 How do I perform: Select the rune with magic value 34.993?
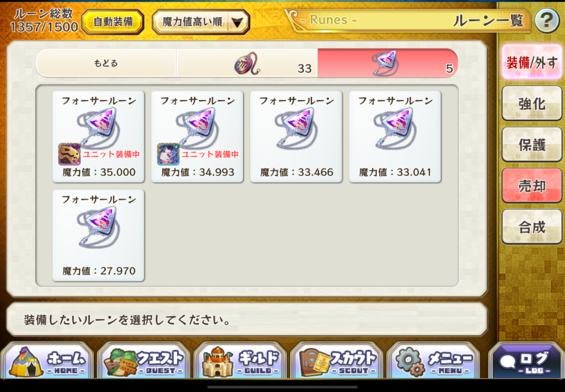pos(197,136)
